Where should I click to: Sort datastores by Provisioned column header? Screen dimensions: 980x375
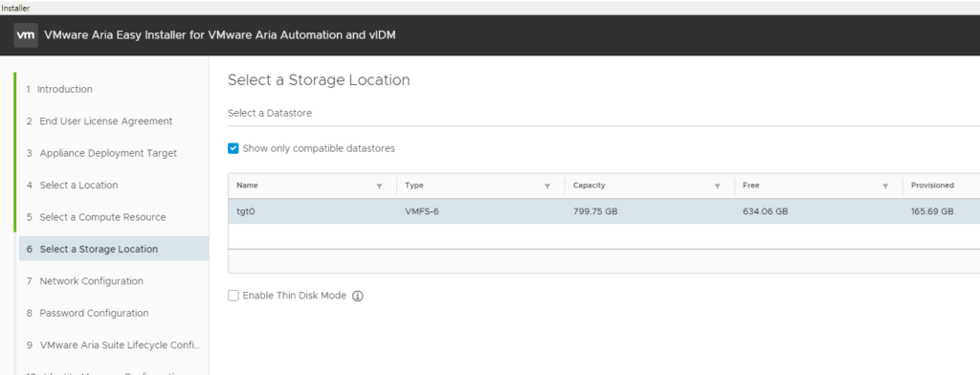tap(932, 186)
